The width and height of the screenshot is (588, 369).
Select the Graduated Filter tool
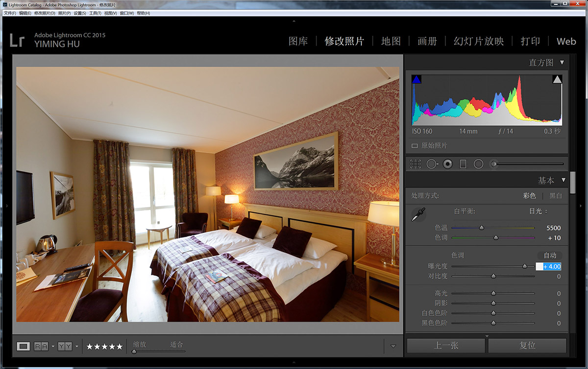coord(463,164)
